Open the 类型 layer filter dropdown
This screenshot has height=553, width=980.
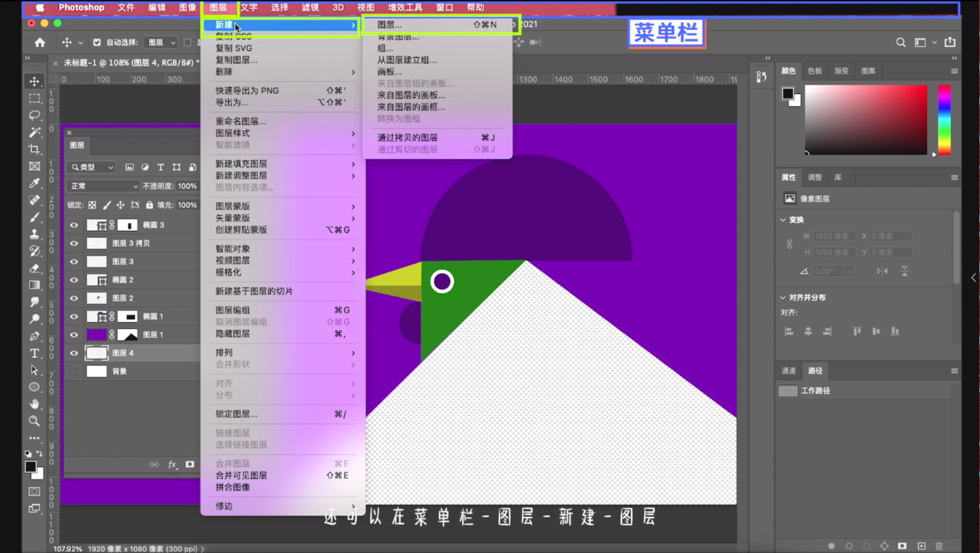pos(91,167)
